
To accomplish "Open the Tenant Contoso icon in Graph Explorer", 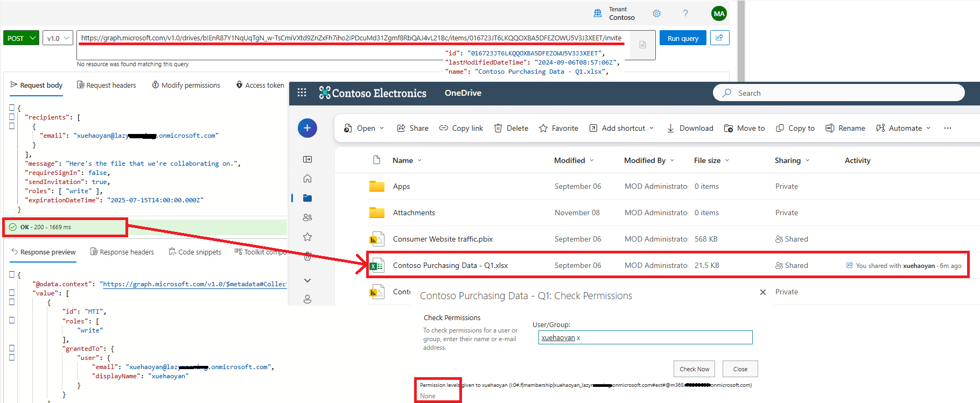I will 598,13.
